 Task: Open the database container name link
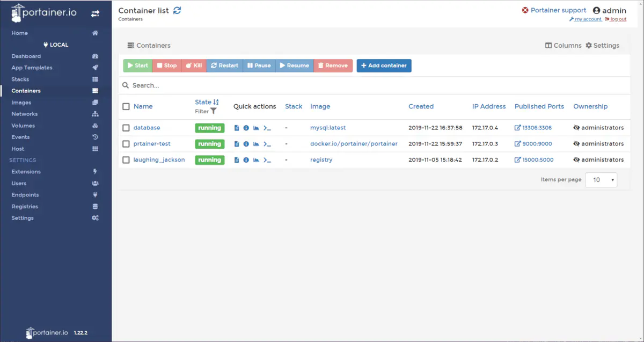point(147,128)
